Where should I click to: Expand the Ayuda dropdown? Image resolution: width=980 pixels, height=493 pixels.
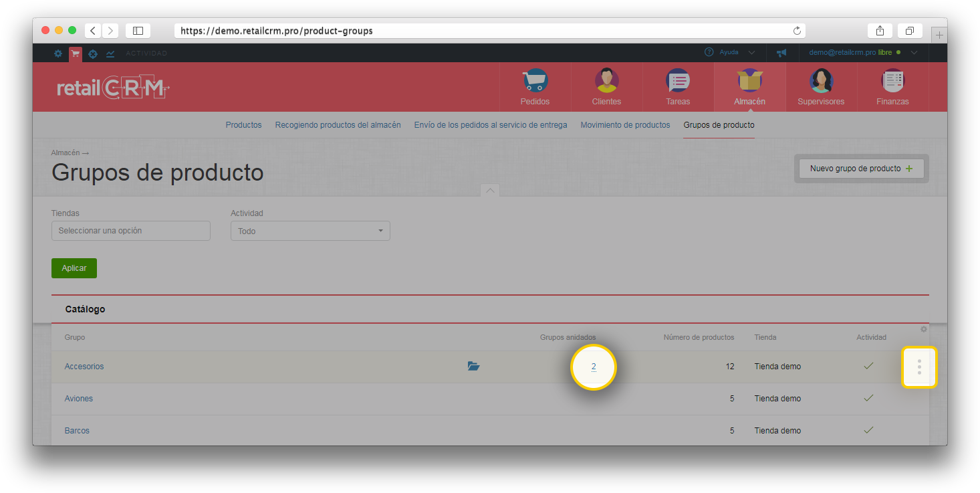pos(751,53)
